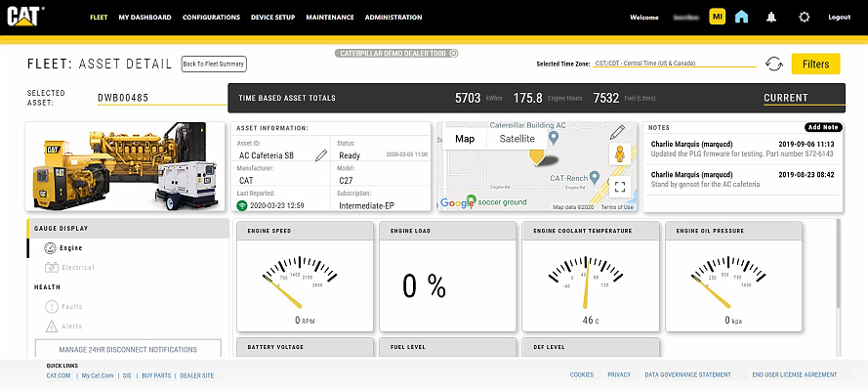Screen dimensions: 868x391
Task: Click '7532' Fuel (Liters) total
Action: [605, 98]
